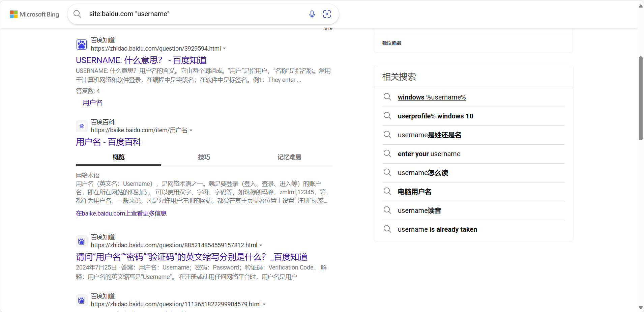Click the 答复数: 4 text

point(88,91)
